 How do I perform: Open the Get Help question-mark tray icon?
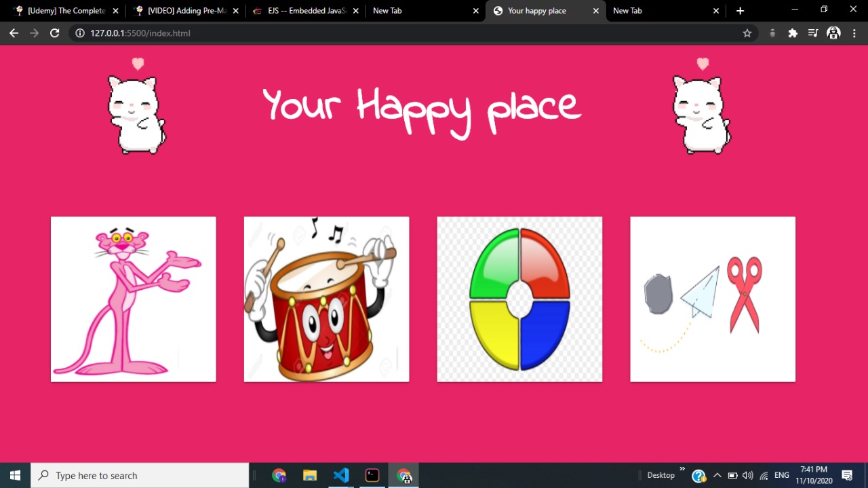click(698, 476)
